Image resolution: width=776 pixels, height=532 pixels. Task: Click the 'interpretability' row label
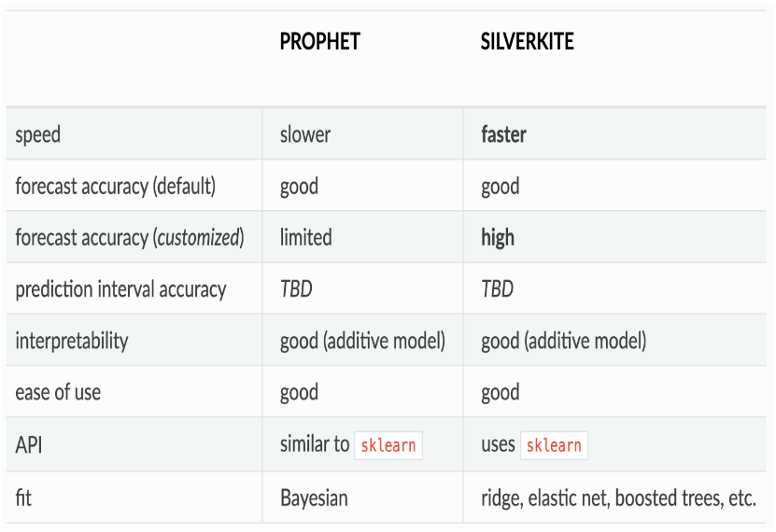click(x=72, y=341)
